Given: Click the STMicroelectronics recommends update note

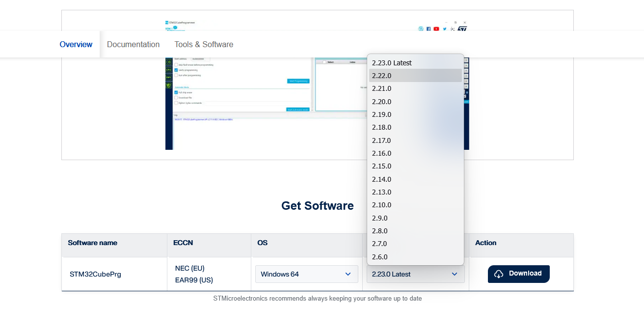Looking at the screenshot, I should (318, 299).
